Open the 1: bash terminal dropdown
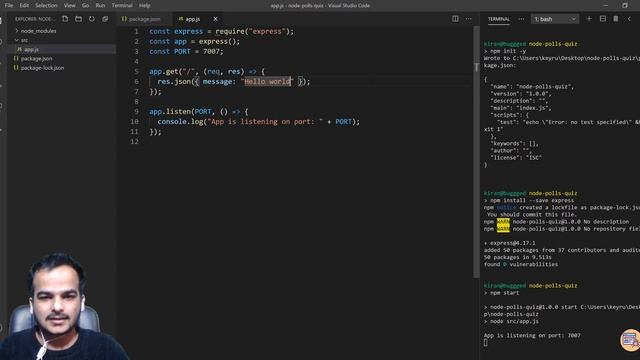 pos(555,19)
